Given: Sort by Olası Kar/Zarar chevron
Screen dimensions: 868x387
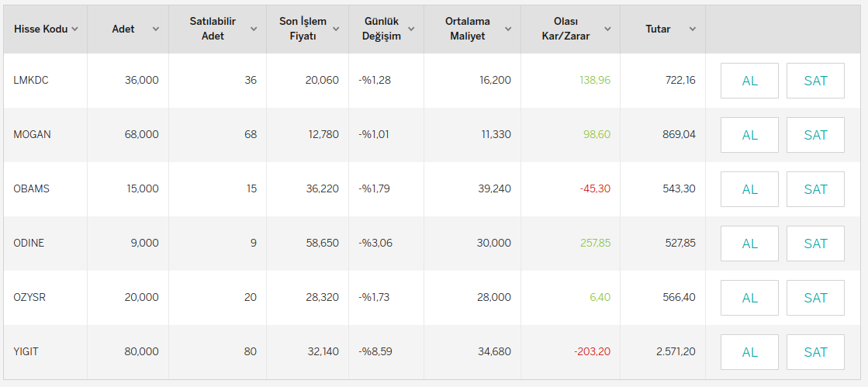Looking at the screenshot, I should tap(607, 29).
